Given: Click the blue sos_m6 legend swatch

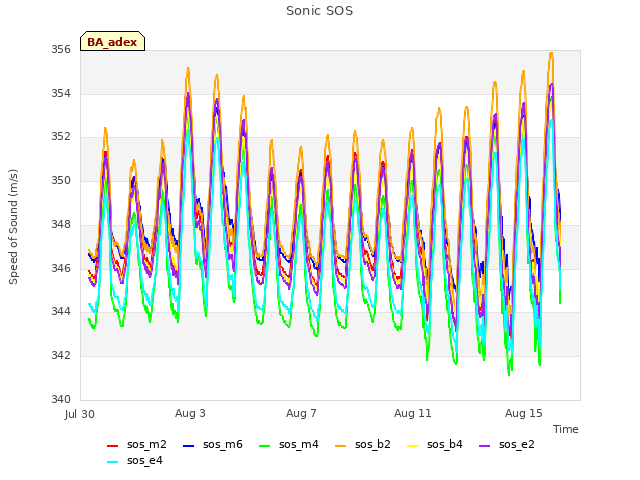Looking at the screenshot, I should tap(188, 446).
